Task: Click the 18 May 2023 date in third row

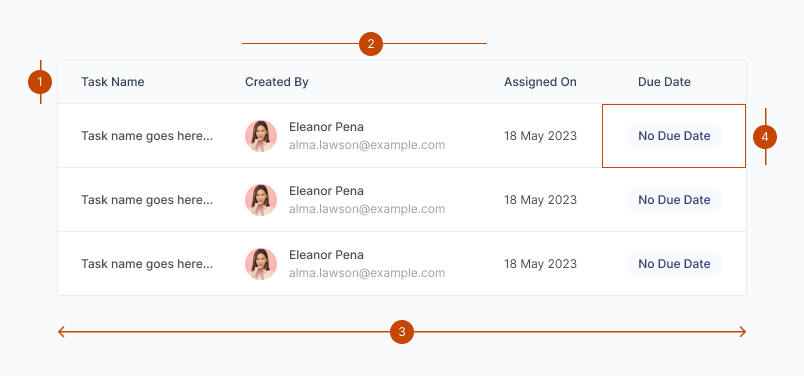Action: 540,264
